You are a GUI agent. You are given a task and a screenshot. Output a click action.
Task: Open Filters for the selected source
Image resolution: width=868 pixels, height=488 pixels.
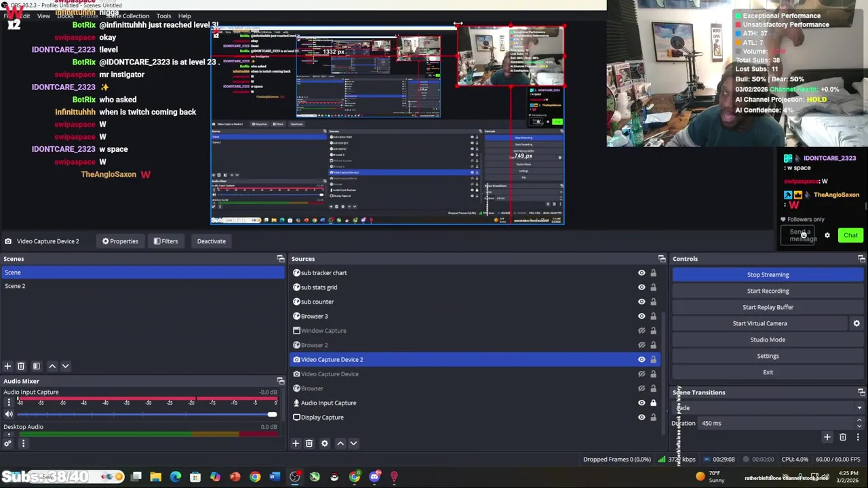click(x=165, y=241)
